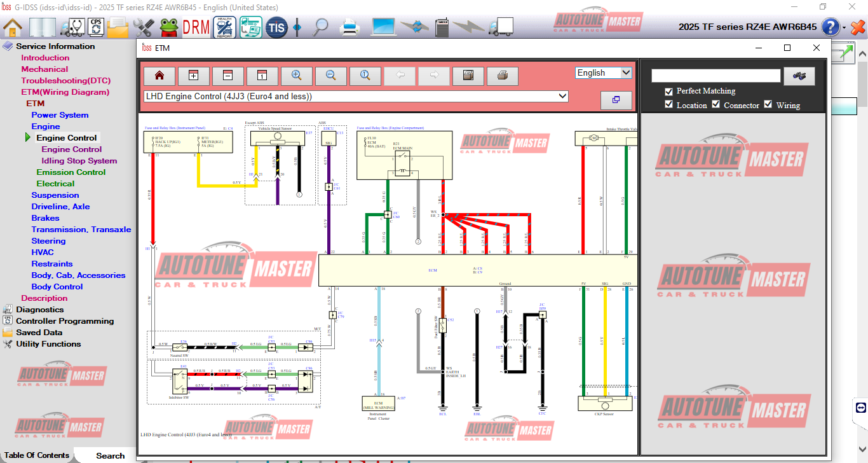Open the CPS programming icon
The image size is (868, 463).
click(x=96, y=27)
